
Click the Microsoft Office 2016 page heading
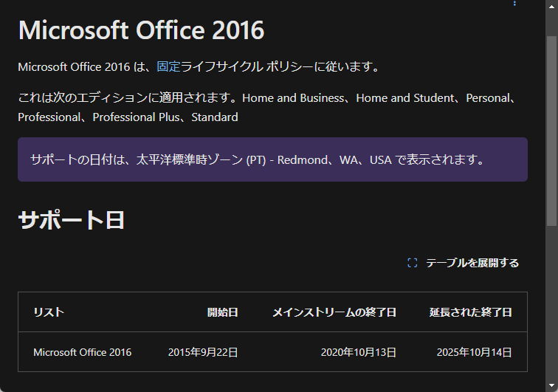(141, 30)
